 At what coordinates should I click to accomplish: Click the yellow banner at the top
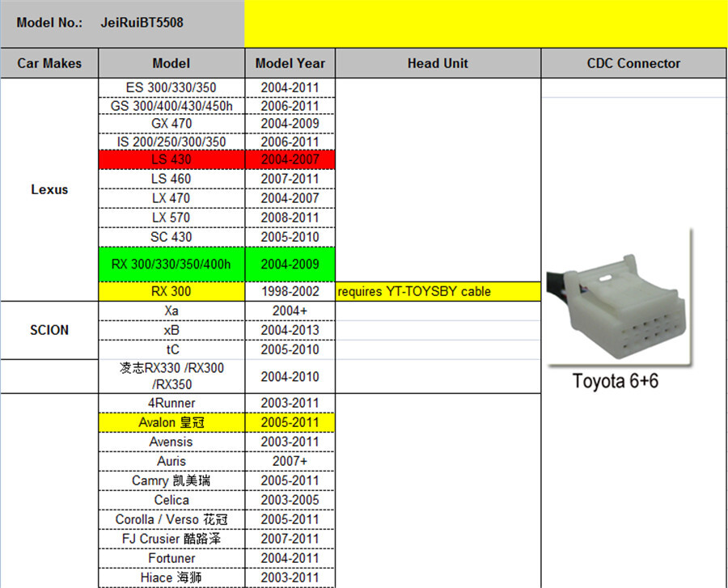pos(485,23)
